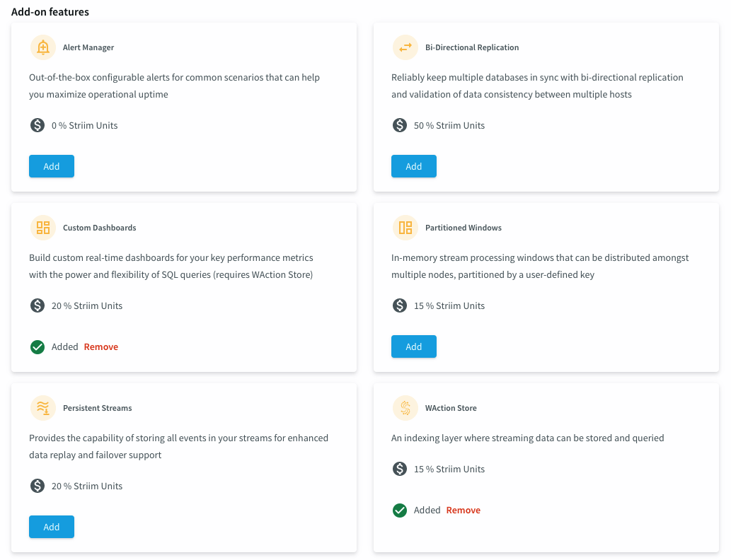
Task: Click green checkmark in Custom Dashboards card
Action: (x=38, y=347)
